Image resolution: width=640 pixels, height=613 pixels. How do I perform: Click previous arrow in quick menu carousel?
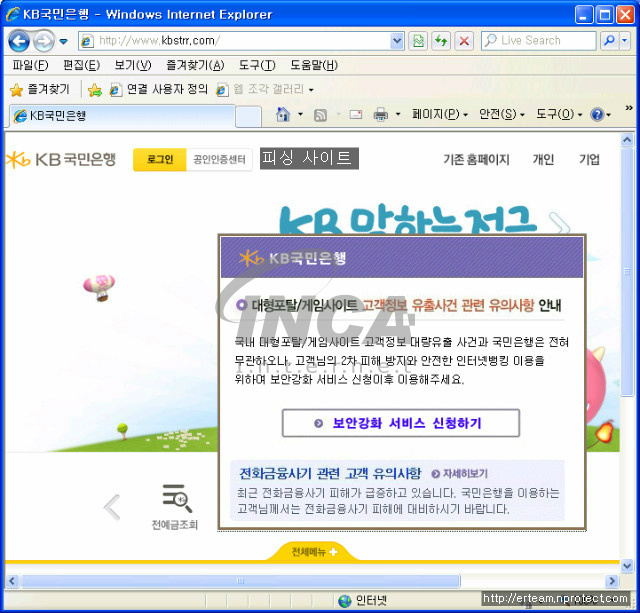112,507
